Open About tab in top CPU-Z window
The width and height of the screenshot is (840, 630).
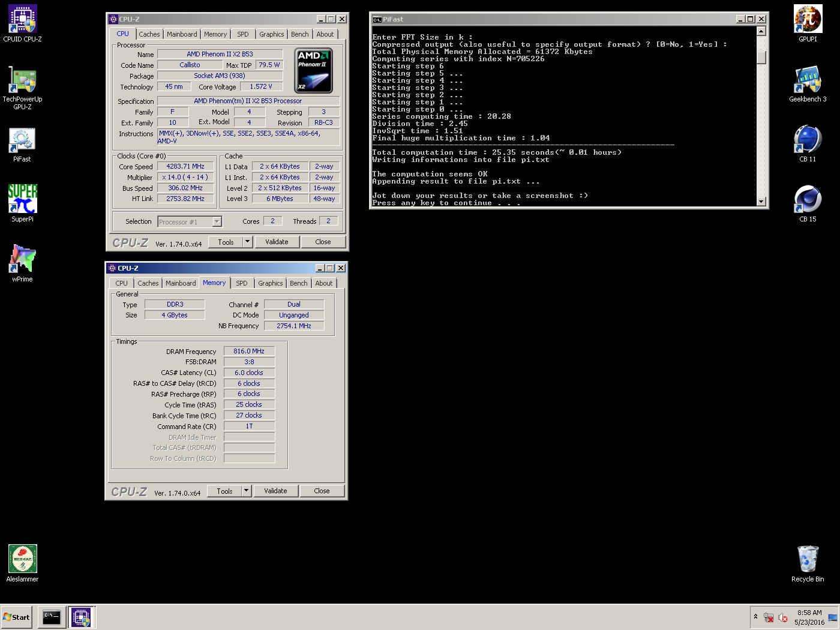[x=325, y=34]
